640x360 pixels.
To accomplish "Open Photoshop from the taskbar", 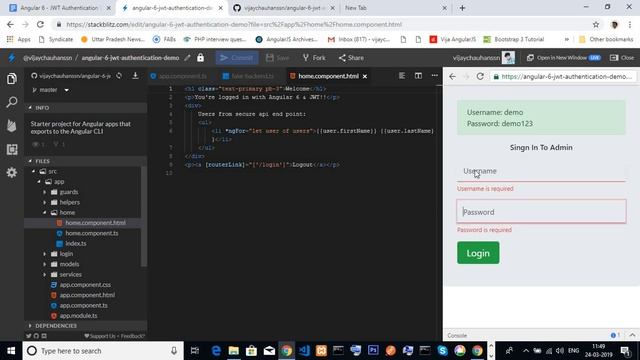I will click(x=373, y=351).
